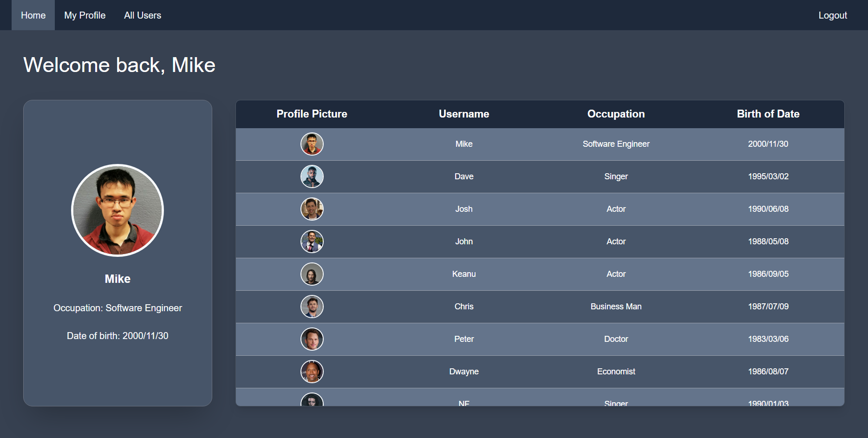868x438 pixels.
Task: Select the bold Mike name on card
Action: click(x=117, y=279)
